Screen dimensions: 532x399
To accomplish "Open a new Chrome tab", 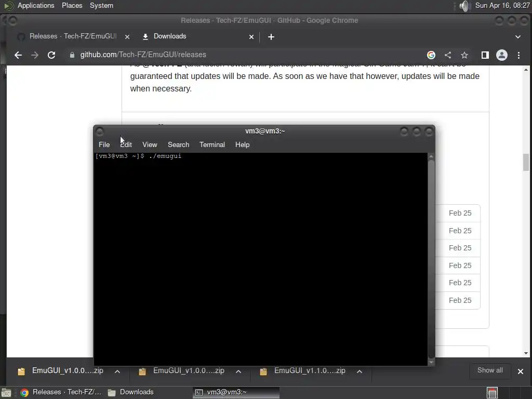I will point(271,37).
